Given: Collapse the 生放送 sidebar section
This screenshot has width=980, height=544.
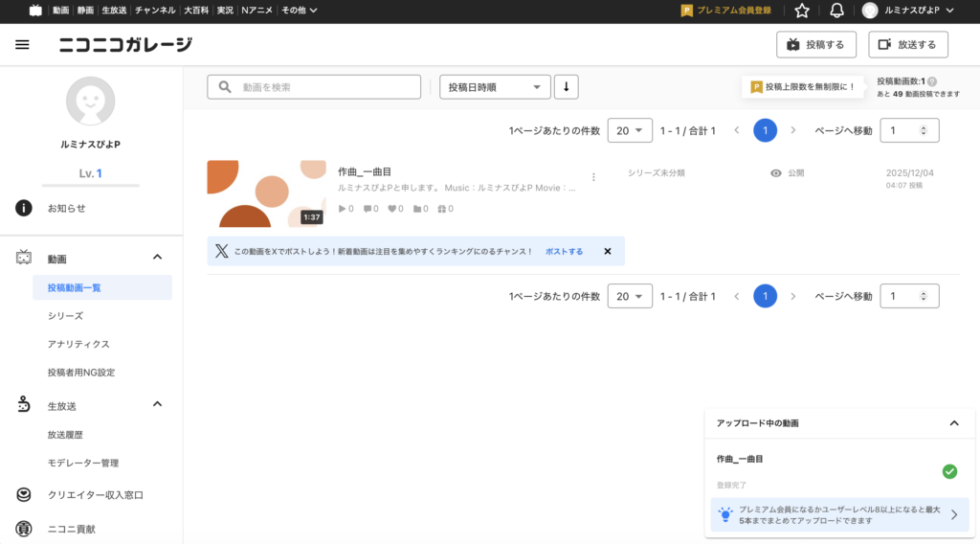Looking at the screenshot, I should (158, 405).
